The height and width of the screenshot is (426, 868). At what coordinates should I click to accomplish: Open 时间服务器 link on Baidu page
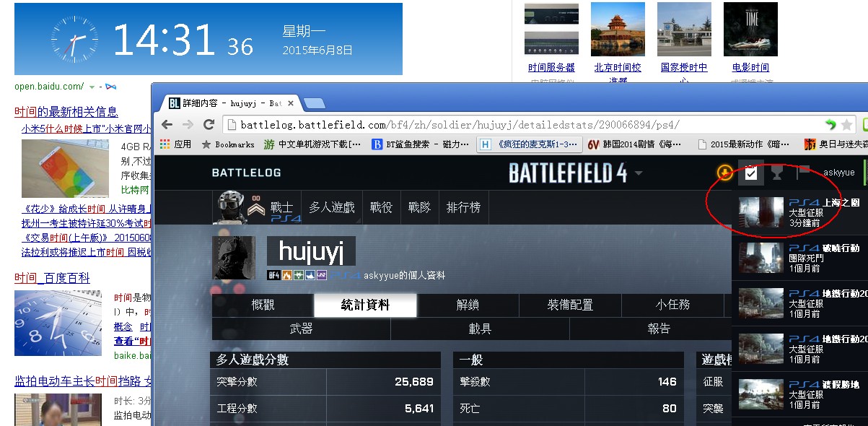click(x=551, y=67)
